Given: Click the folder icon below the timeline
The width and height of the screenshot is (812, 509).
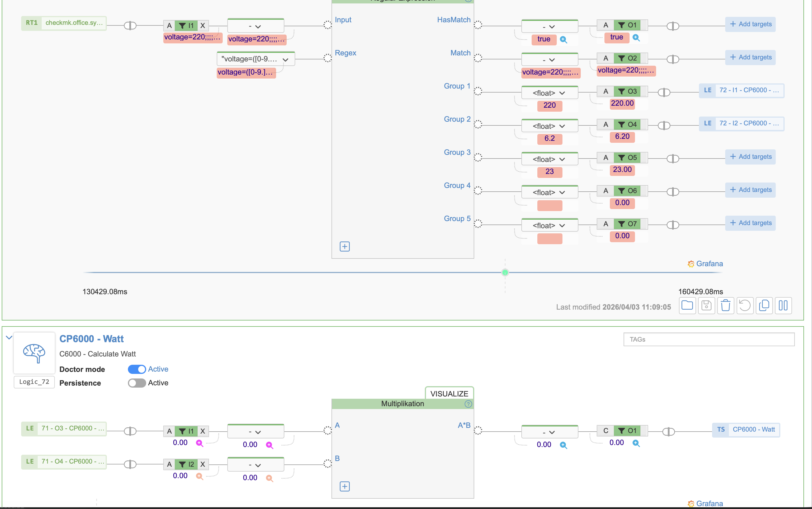Looking at the screenshot, I should pos(687,306).
